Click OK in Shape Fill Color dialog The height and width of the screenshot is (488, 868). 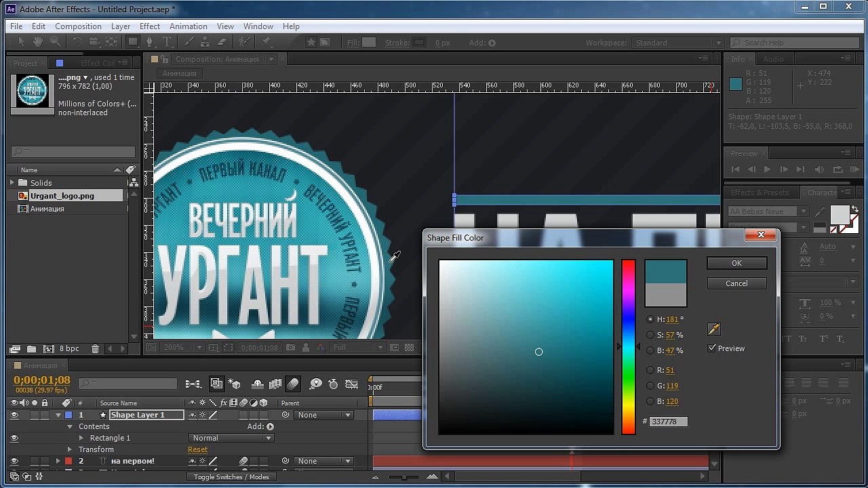[x=736, y=263]
